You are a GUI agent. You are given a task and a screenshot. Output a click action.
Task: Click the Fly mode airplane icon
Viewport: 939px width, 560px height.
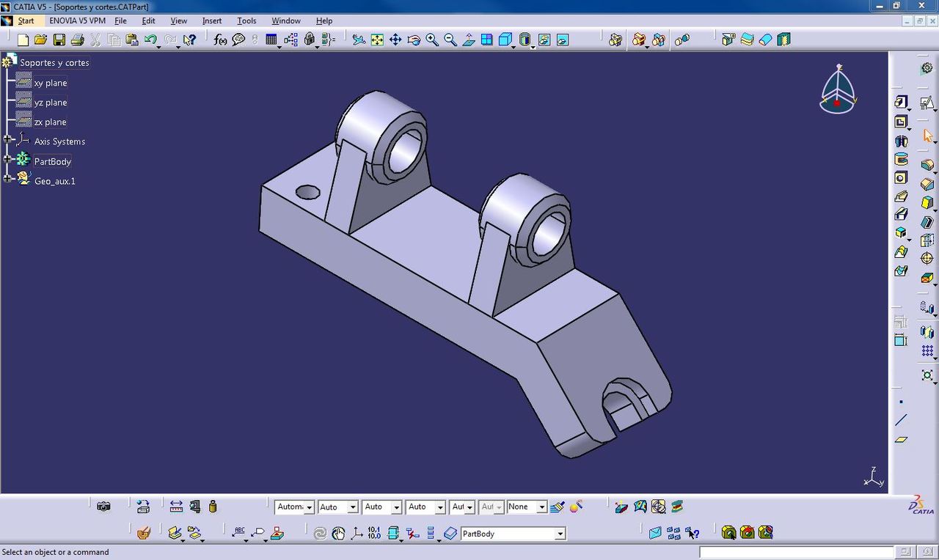pos(359,40)
